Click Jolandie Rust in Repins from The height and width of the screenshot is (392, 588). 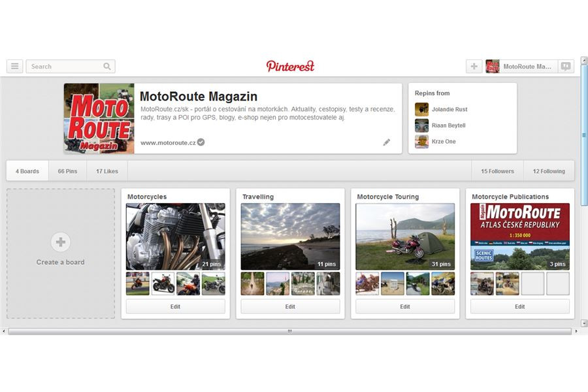[x=449, y=109]
